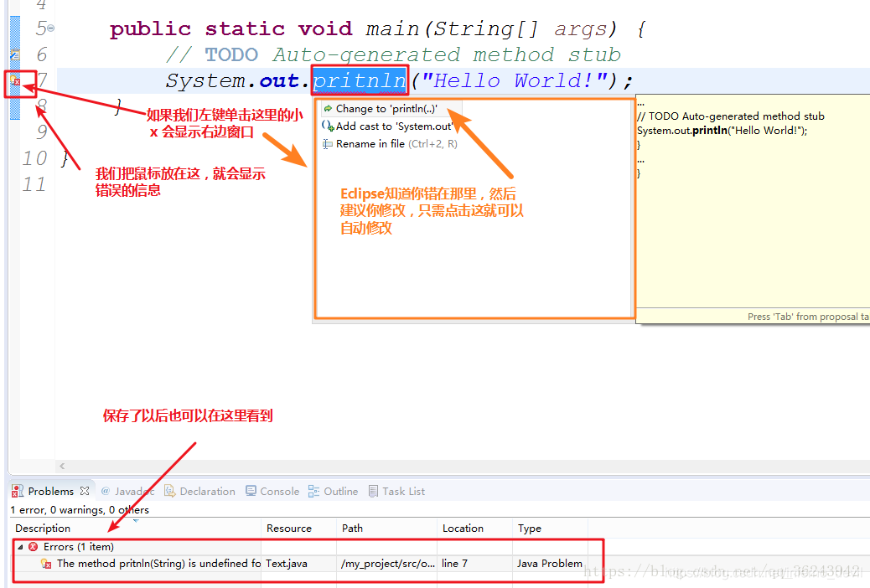
Task: Click line number 11 in the editor gutter
Action: coord(34,185)
